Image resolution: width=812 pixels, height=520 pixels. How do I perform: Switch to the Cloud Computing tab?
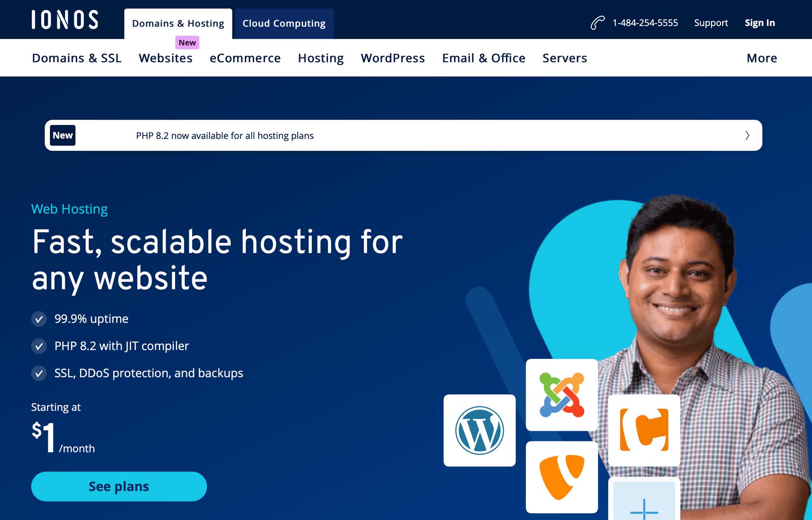pos(284,23)
